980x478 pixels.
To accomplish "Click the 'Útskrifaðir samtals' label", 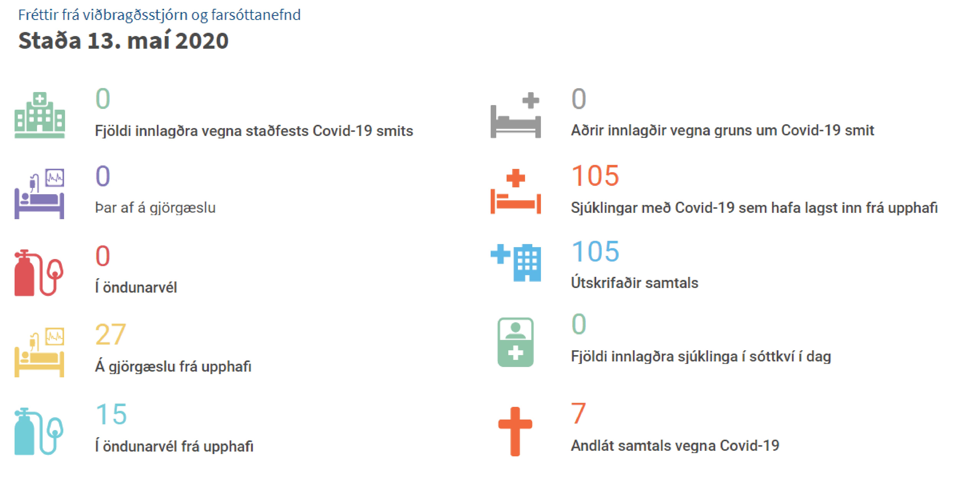I will click(635, 283).
